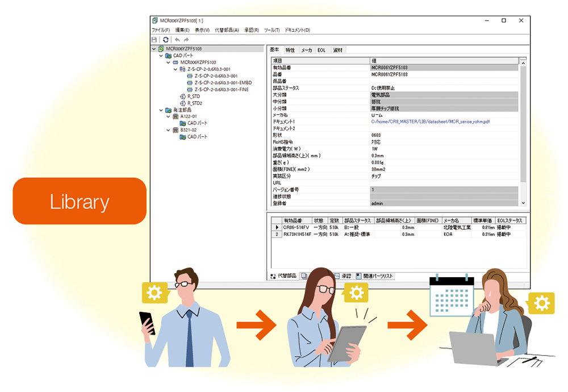Collapse the Z-S-CP-2-0.6X0.3-001 parent node
The width and height of the screenshot is (568, 392).
click(176, 69)
